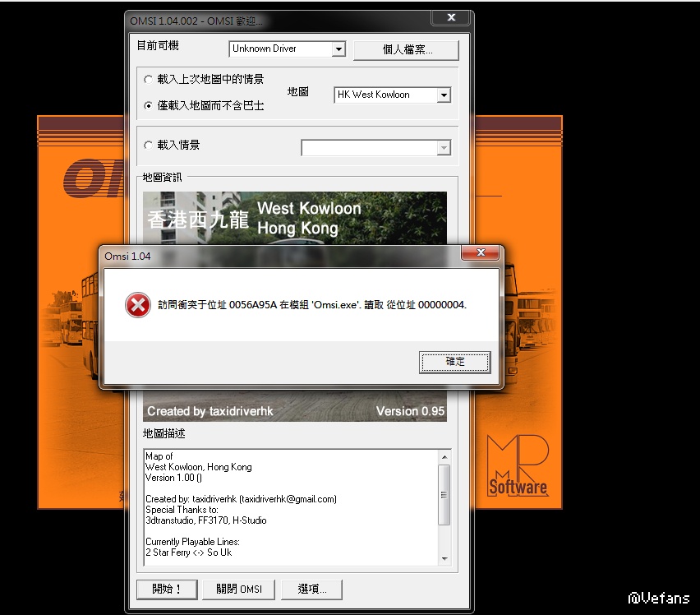Click the red error icon in the dialog

(138, 305)
